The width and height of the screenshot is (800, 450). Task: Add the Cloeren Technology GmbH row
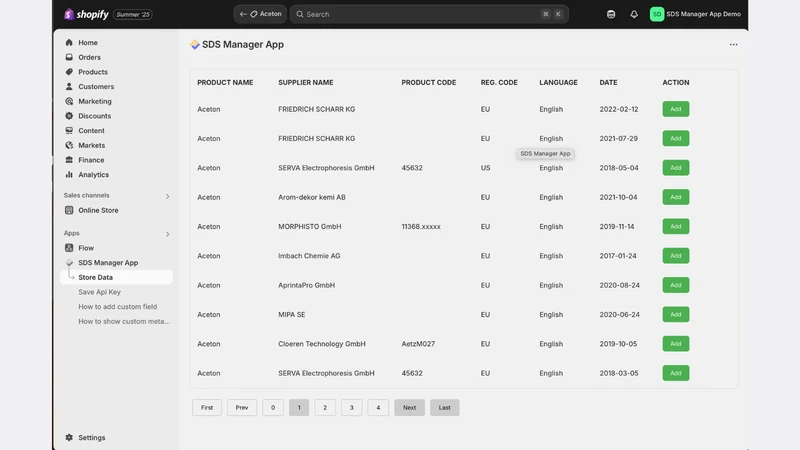[x=676, y=344]
